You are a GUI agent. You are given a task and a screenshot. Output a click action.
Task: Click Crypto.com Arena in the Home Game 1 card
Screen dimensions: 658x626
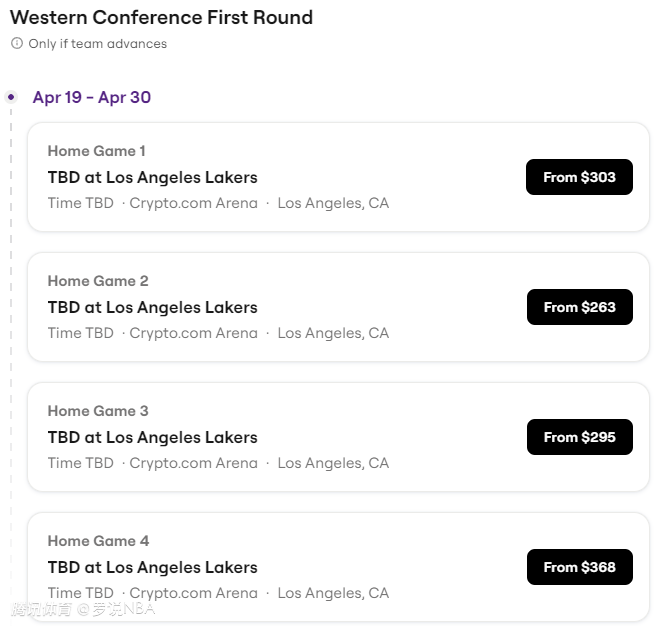coord(193,203)
